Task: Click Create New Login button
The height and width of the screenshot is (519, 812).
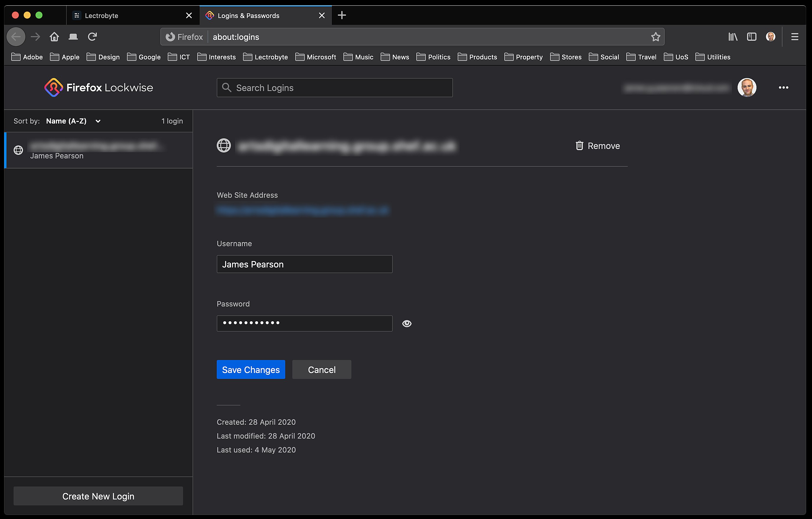Action: coord(98,496)
